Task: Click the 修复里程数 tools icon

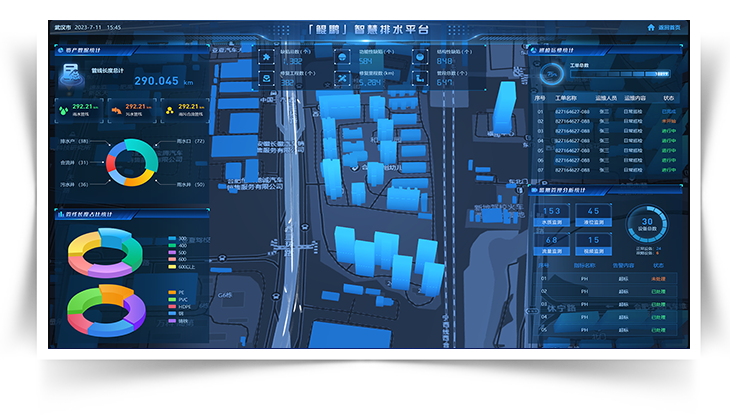Action: [343, 80]
